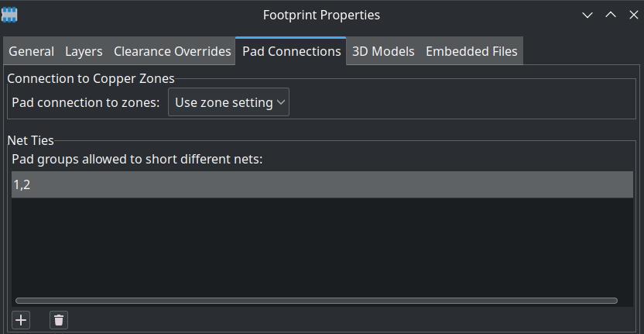This screenshot has height=334, width=644.
Task: Select the '1,2' pad group row
Action: [322, 184]
